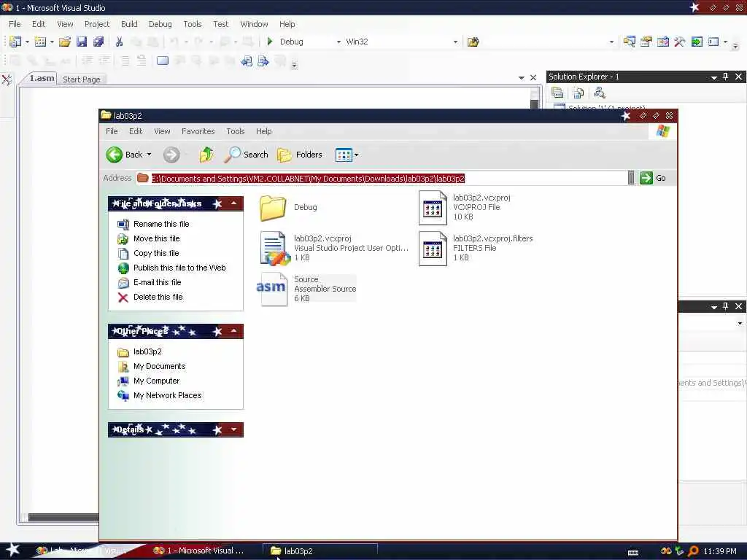Toggle Folders pane in Explorer toolbar
747x560 pixels.
pyautogui.click(x=300, y=155)
